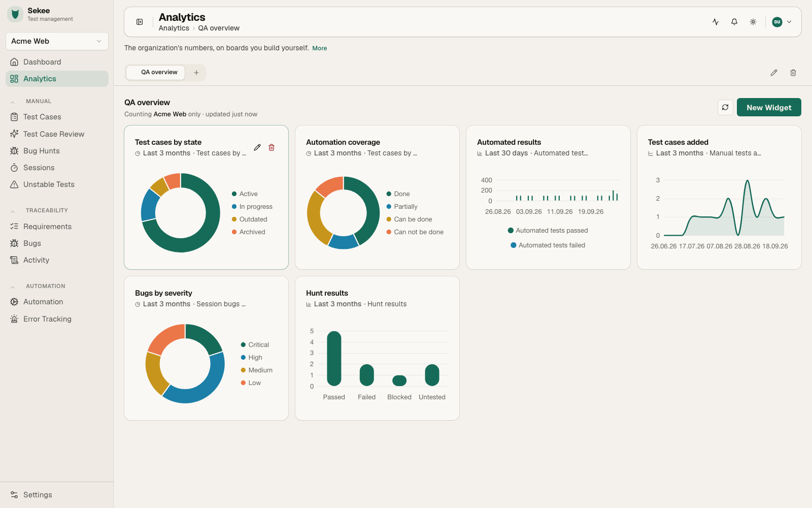Viewport: 812px width, 508px height.
Task: Open the activity pulse icon in header
Action: (716, 22)
